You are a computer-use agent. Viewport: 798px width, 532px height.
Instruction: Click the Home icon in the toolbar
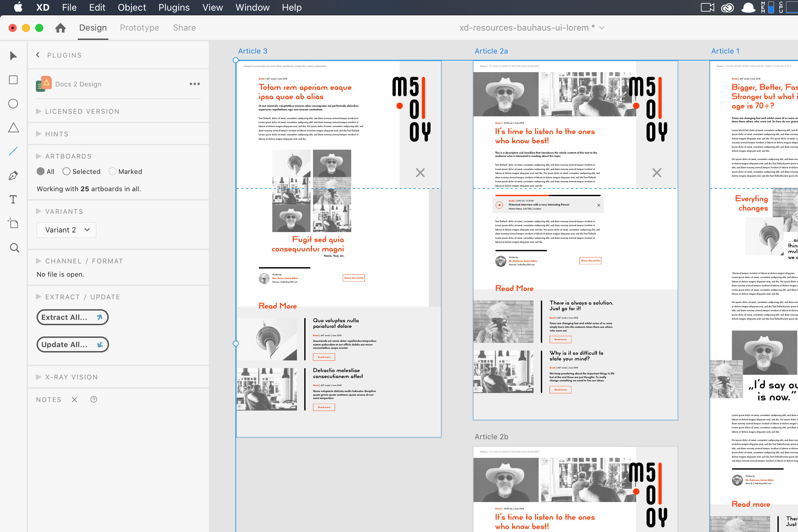point(60,28)
